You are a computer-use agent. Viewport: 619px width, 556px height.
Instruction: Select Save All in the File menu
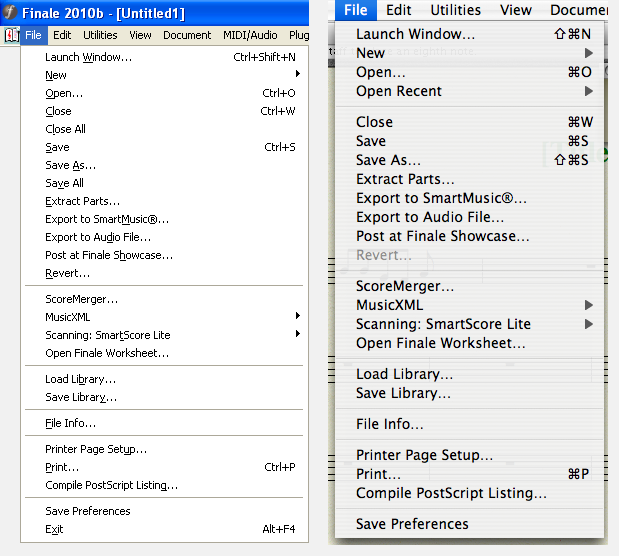(x=64, y=183)
